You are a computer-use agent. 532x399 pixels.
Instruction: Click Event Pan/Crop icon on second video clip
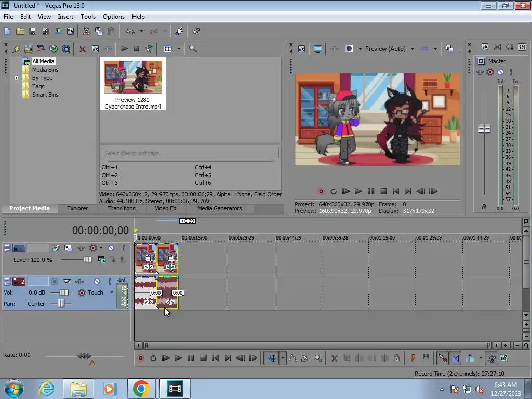(170, 258)
